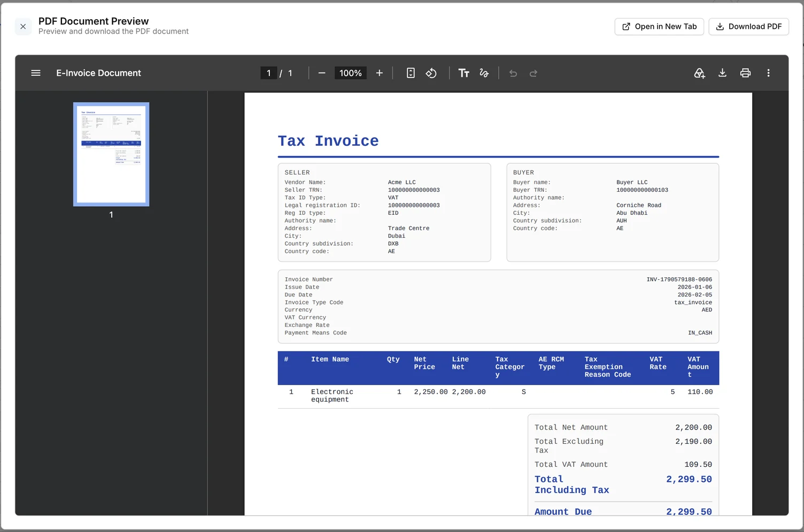
Task: Click the AED currency value
Action: 707,310
